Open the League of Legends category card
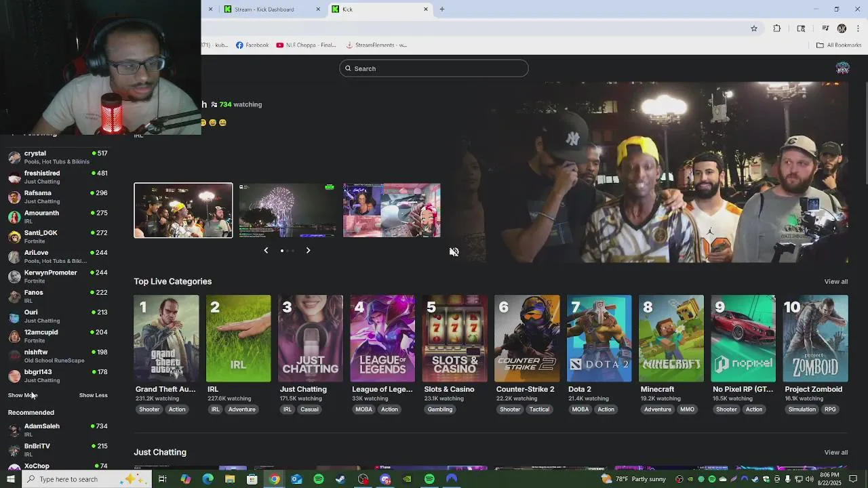 tap(382, 338)
